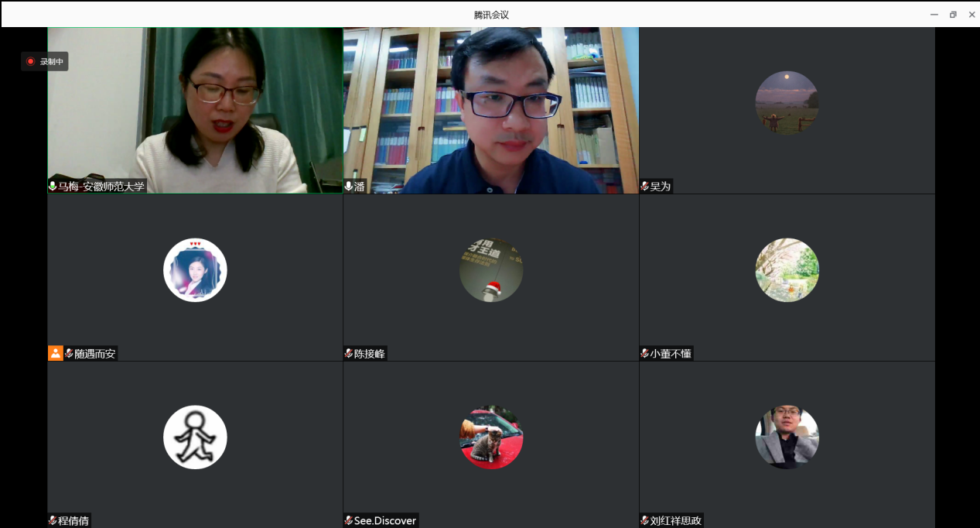Select the video feed of participant 潘
Image resolution: width=980 pixels, height=528 pixels.
pos(490,108)
